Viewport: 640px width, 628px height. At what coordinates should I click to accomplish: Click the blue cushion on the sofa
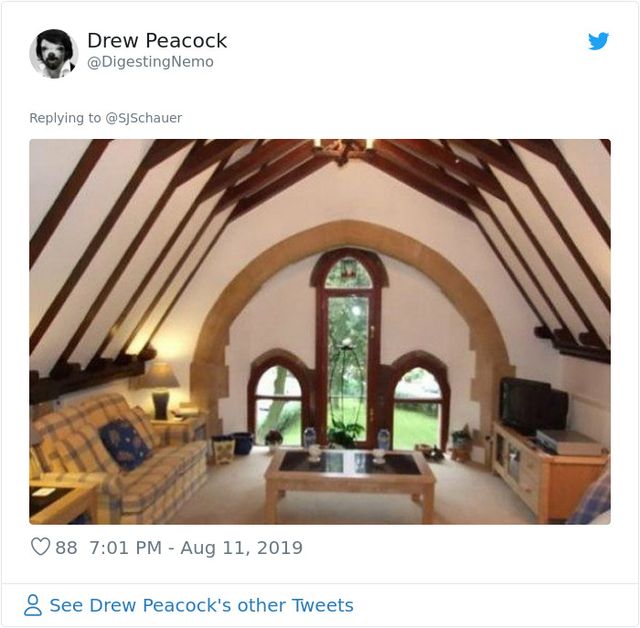(x=123, y=443)
